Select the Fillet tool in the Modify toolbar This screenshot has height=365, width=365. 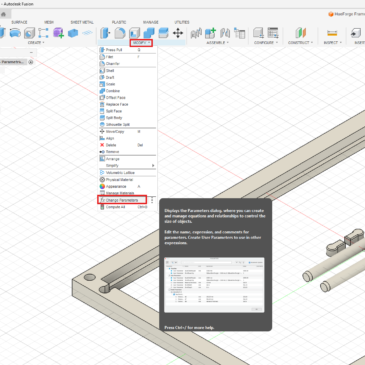[x=120, y=33]
